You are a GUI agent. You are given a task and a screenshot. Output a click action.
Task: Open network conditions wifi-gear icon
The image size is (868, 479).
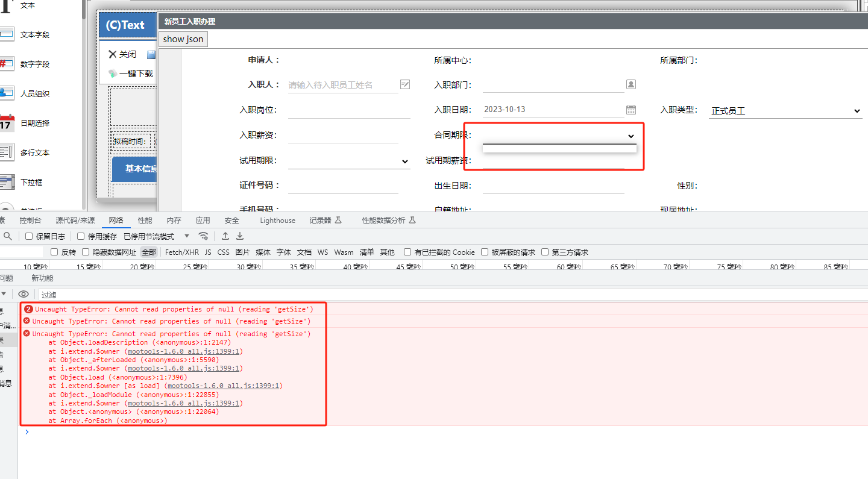(204, 236)
